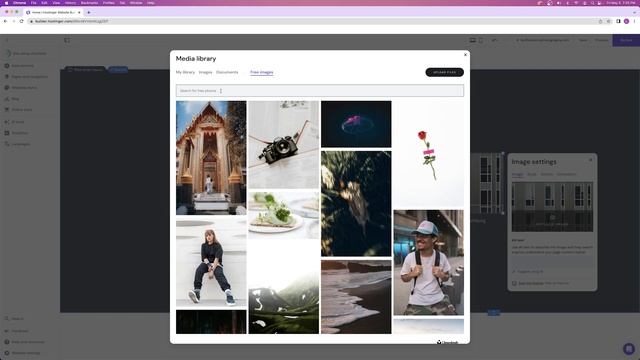Click the Upload files button

coord(444,72)
